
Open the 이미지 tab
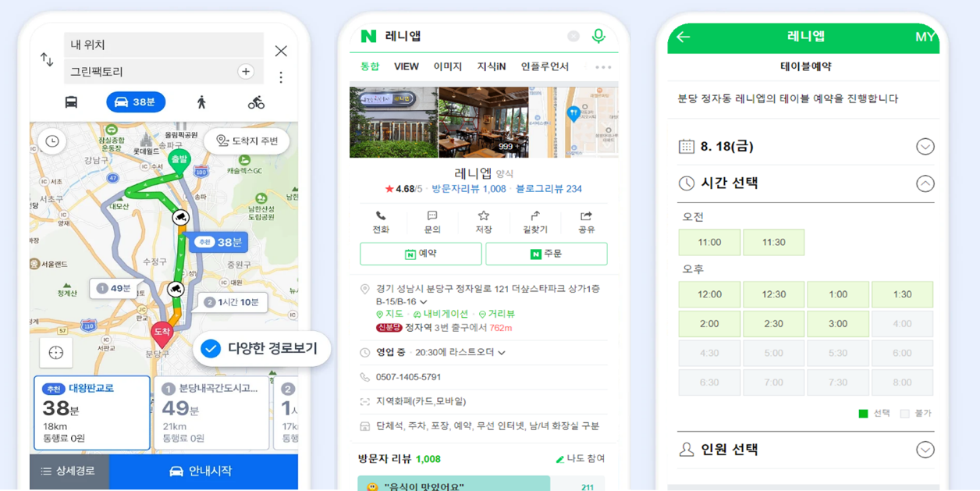coord(448,67)
